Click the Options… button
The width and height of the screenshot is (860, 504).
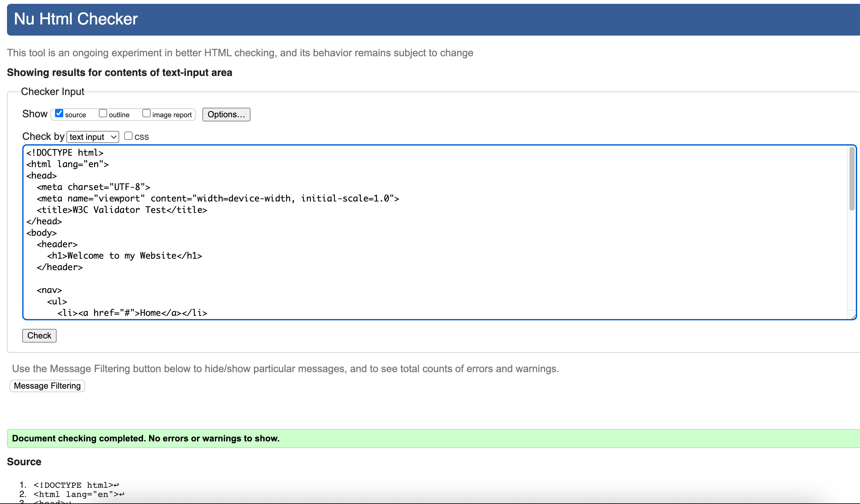tap(226, 114)
